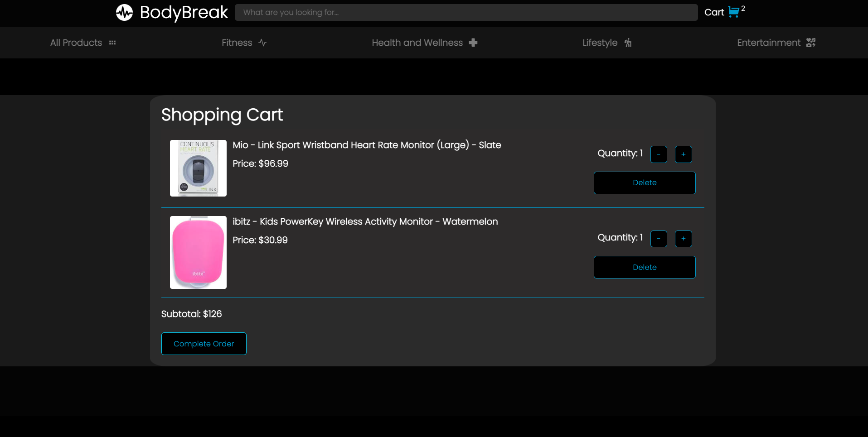Open the shopping cart icon
This screenshot has width=868, height=437.
pyautogui.click(x=733, y=12)
